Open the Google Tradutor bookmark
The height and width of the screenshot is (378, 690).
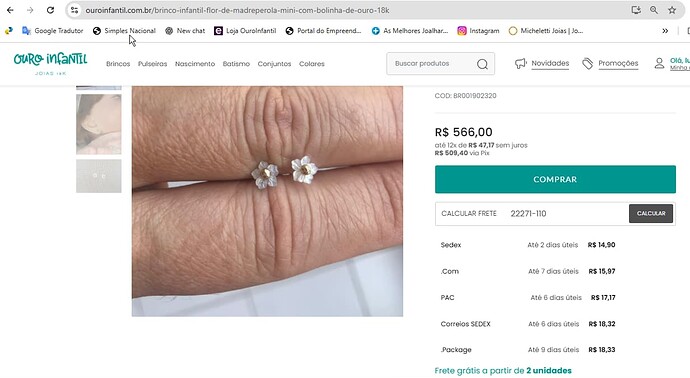pyautogui.click(x=53, y=31)
